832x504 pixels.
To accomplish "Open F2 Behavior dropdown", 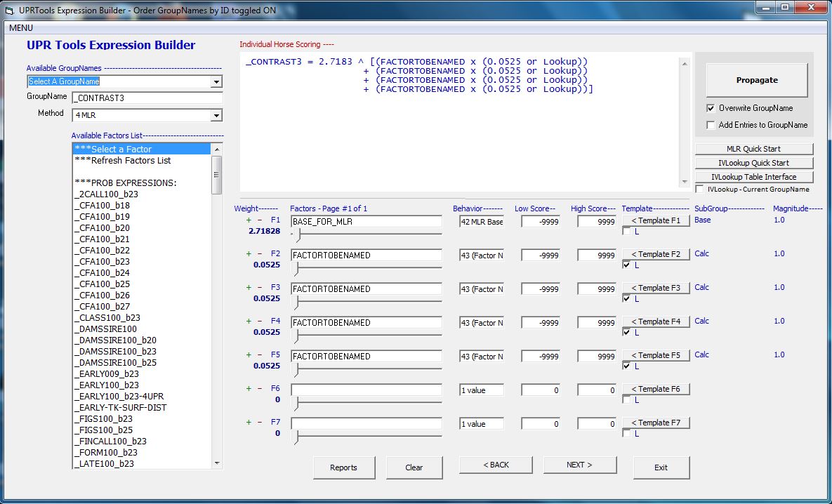I will point(482,256).
